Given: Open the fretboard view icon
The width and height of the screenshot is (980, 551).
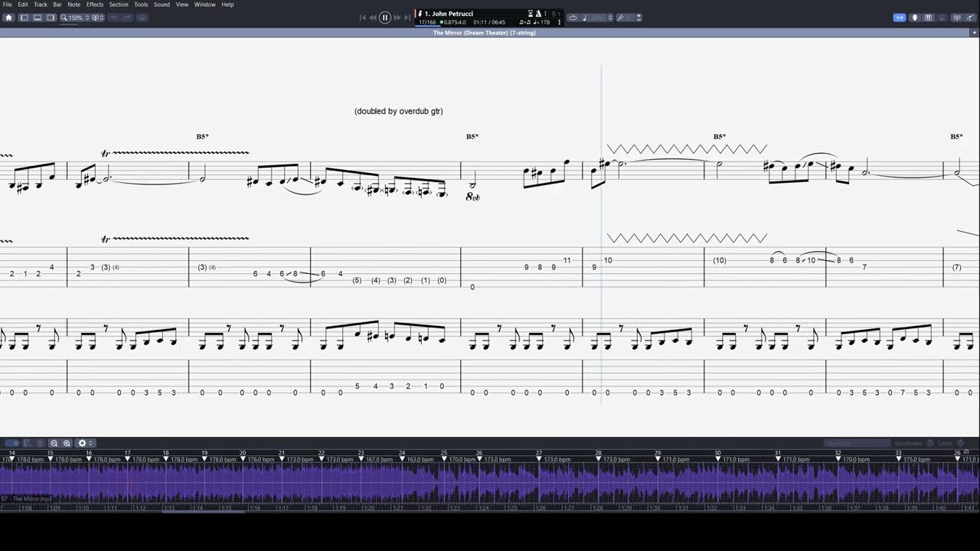Looking at the screenshot, I should [914, 18].
